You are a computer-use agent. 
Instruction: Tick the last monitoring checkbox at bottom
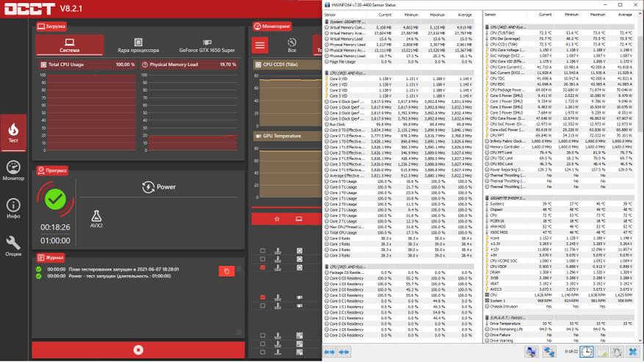263,352
